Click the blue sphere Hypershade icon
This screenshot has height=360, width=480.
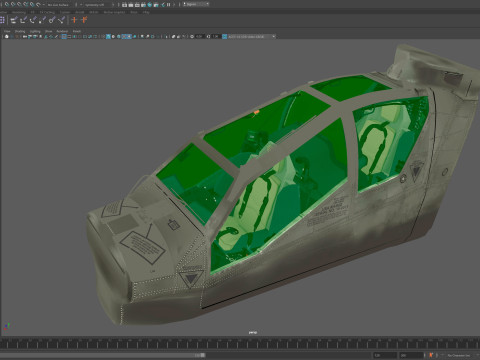(x=150, y=5)
